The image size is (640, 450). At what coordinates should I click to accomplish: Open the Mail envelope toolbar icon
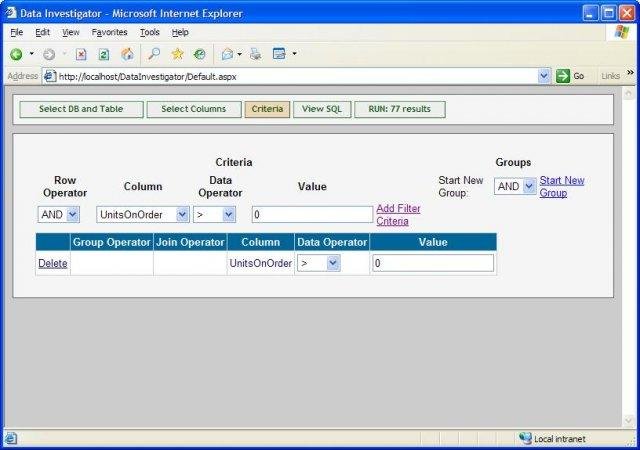pos(227,54)
